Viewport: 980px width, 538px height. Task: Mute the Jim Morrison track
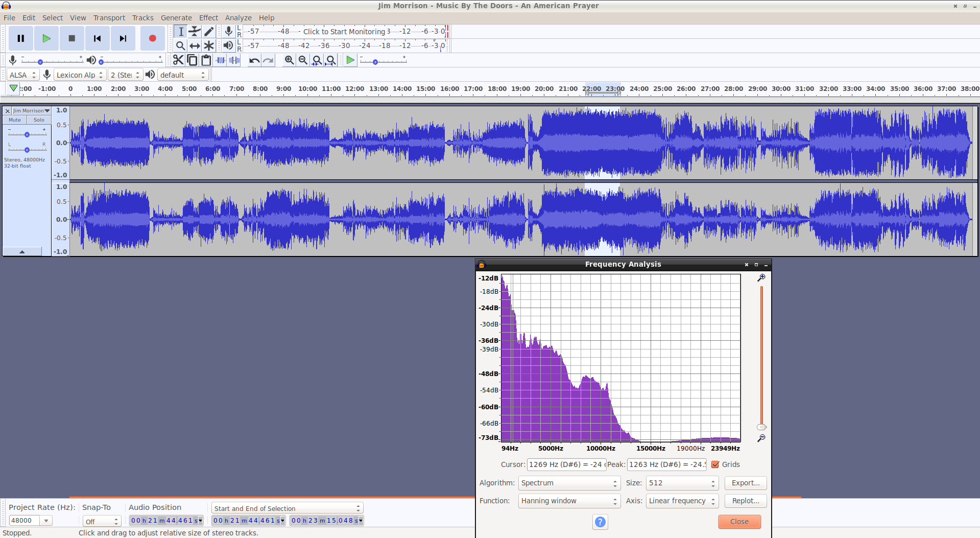click(15, 120)
